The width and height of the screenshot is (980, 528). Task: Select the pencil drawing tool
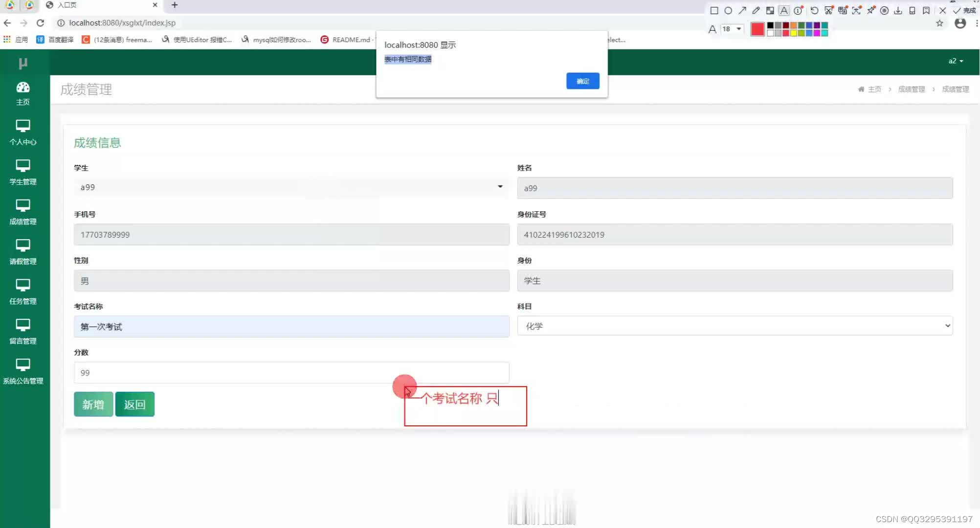[756, 10]
